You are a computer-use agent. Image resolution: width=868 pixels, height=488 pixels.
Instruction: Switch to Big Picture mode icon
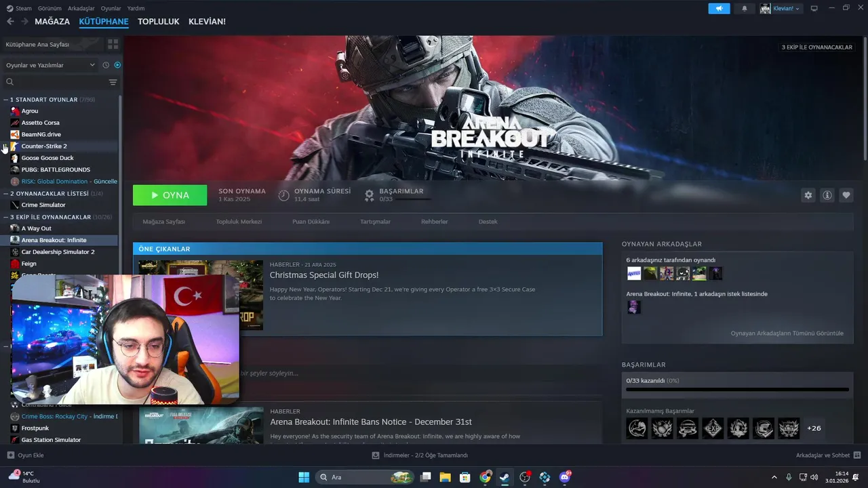pos(814,8)
